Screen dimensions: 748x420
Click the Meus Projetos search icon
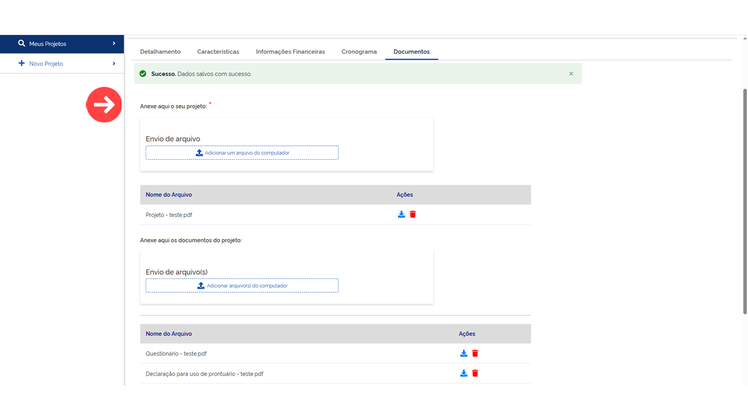click(x=21, y=43)
